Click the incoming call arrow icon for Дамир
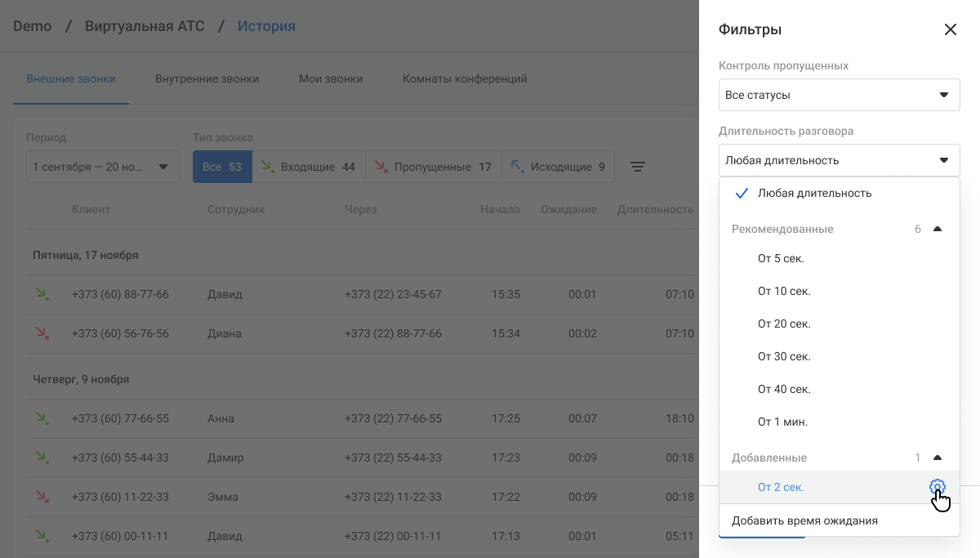 [42, 458]
